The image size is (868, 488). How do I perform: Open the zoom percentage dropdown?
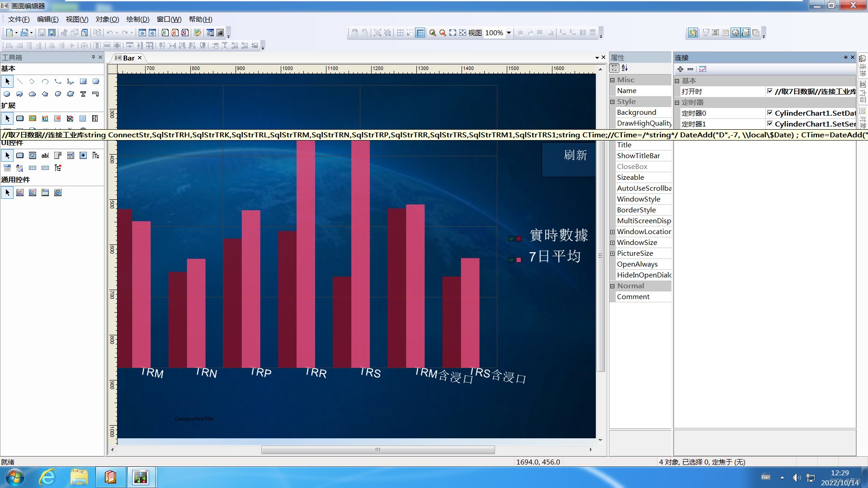click(509, 33)
